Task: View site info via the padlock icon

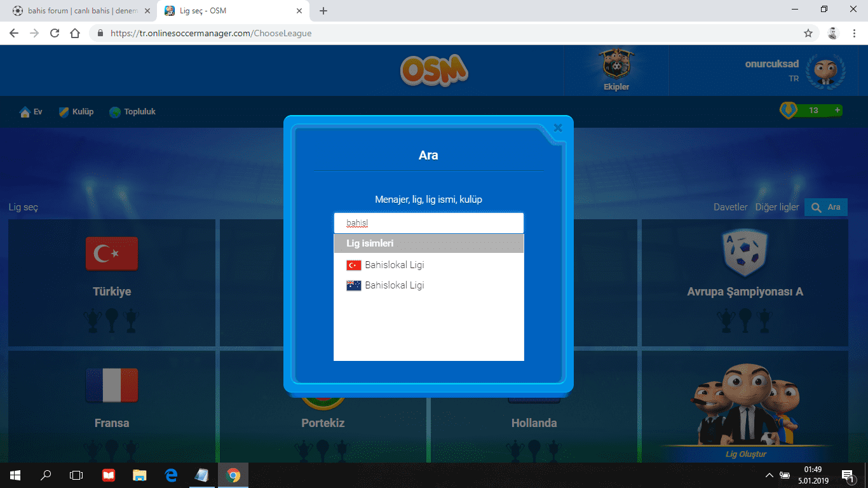Action: 100,33
